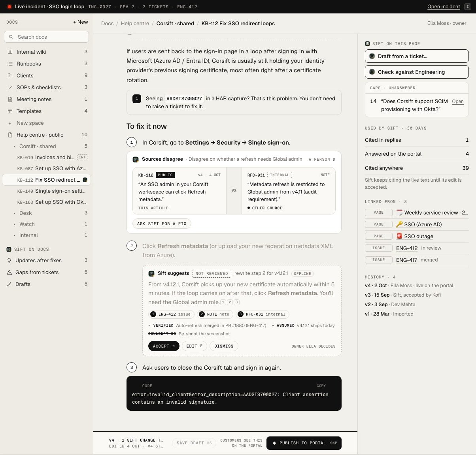This screenshot has width=476, height=455.
Task: Open KB-087 Set up SSO with Azure article
Action: [x=47, y=168]
